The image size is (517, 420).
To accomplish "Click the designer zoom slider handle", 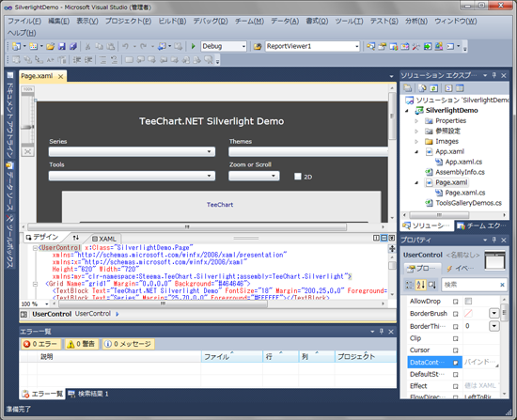I will coord(27,127).
